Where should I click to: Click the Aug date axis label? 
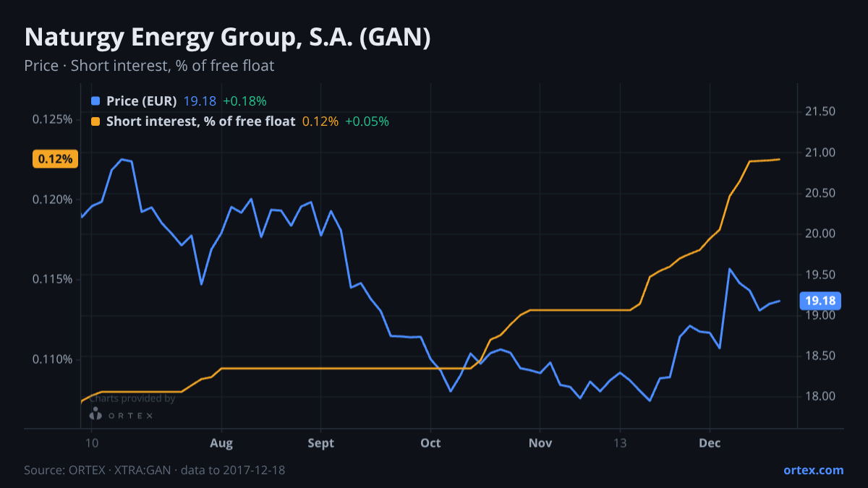[x=221, y=442]
